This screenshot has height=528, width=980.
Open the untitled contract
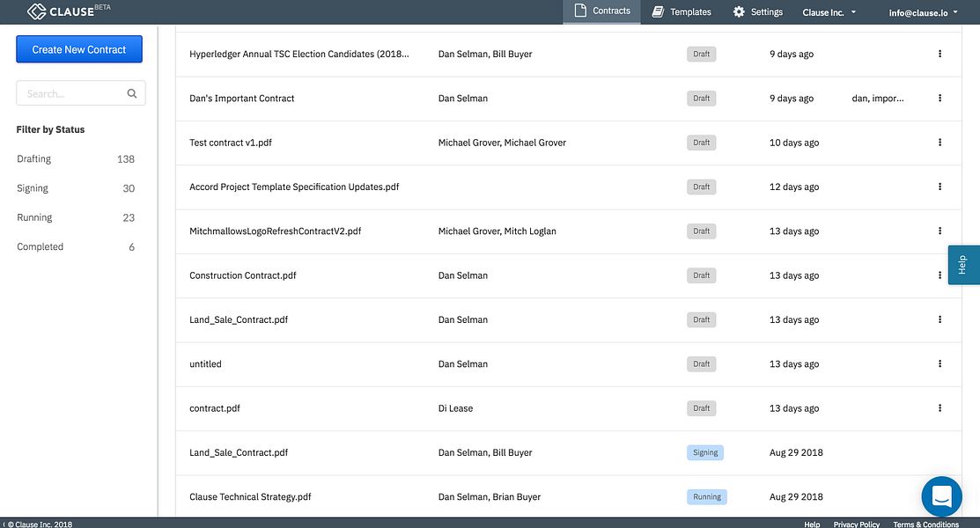coord(206,363)
